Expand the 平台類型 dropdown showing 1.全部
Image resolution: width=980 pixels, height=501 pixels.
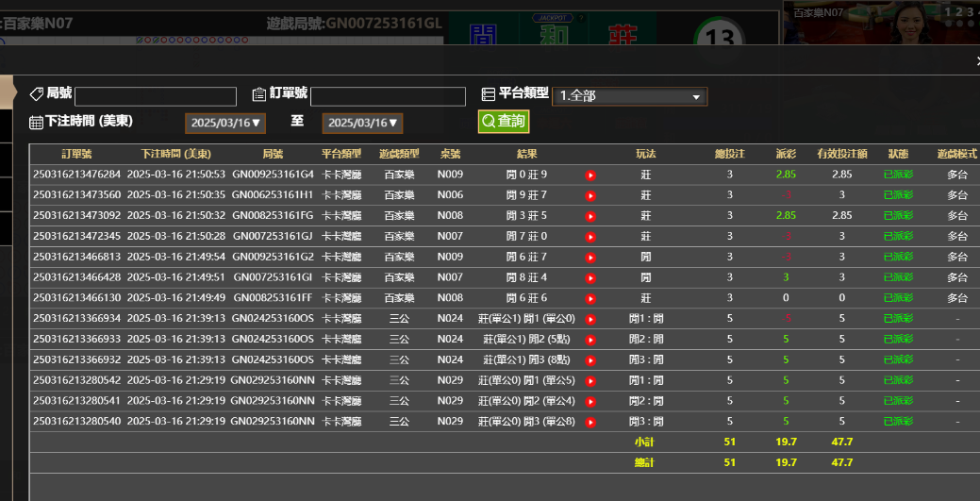coord(629,96)
